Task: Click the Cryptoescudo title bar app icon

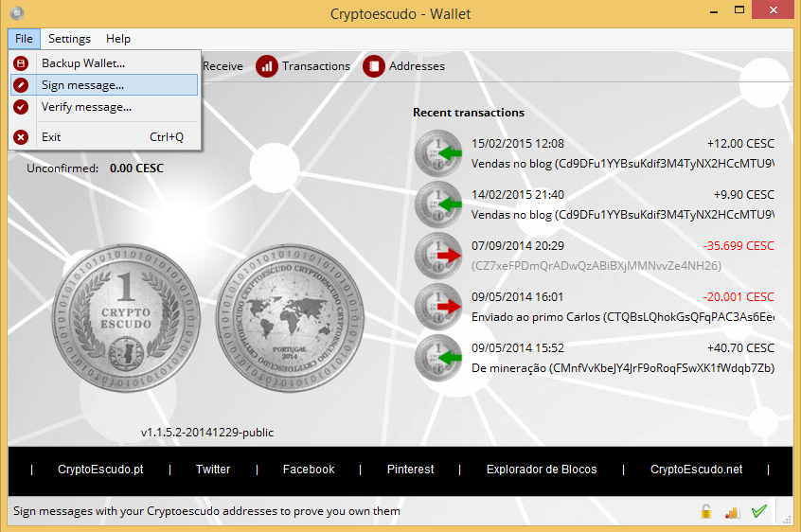Action: tap(17, 12)
